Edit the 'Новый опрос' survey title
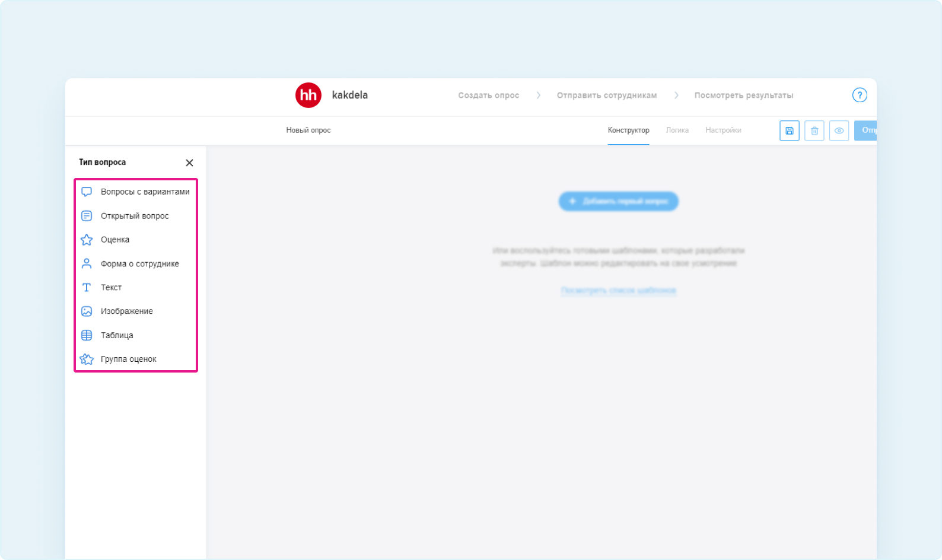 (x=308, y=131)
